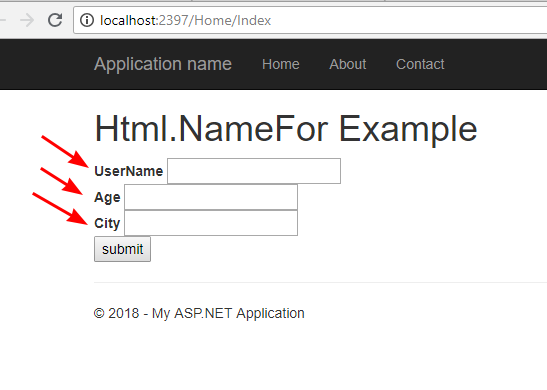Open the Contact nav item
The width and height of the screenshot is (547, 390).
pos(420,64)
